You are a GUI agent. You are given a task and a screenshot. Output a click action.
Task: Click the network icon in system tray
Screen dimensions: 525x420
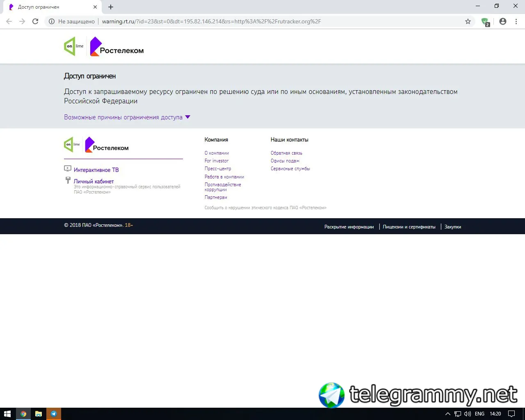pyautogui.click(x=458, y=414)
